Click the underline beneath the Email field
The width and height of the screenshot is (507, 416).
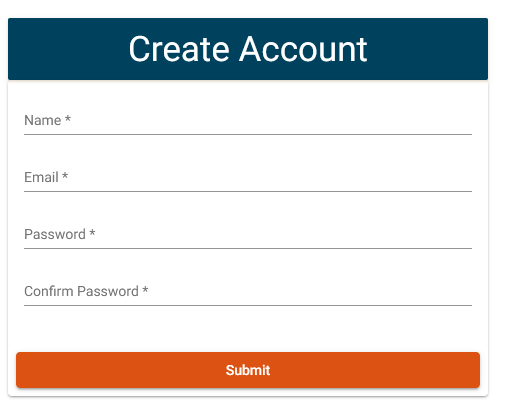[x=248, y=191]
